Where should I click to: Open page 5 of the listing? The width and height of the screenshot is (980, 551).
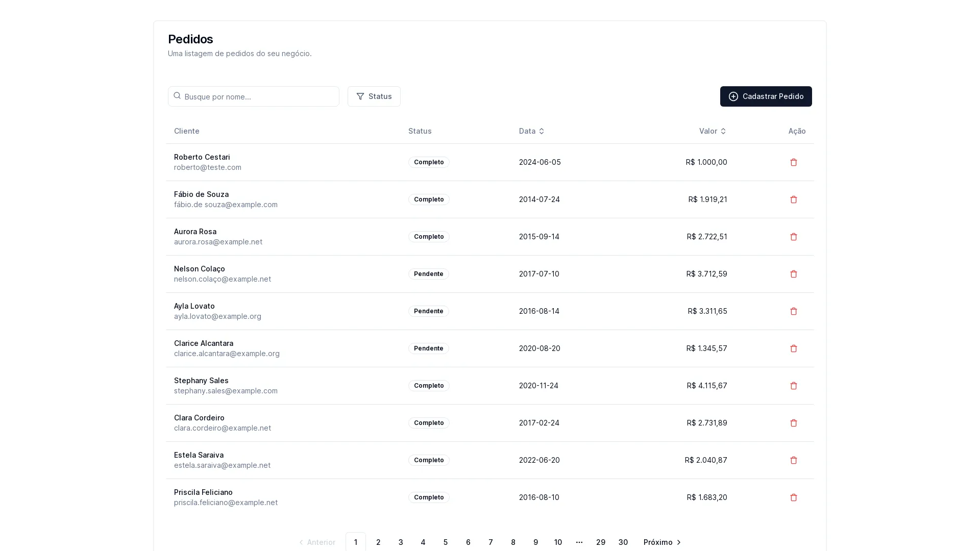click(446, 542)
